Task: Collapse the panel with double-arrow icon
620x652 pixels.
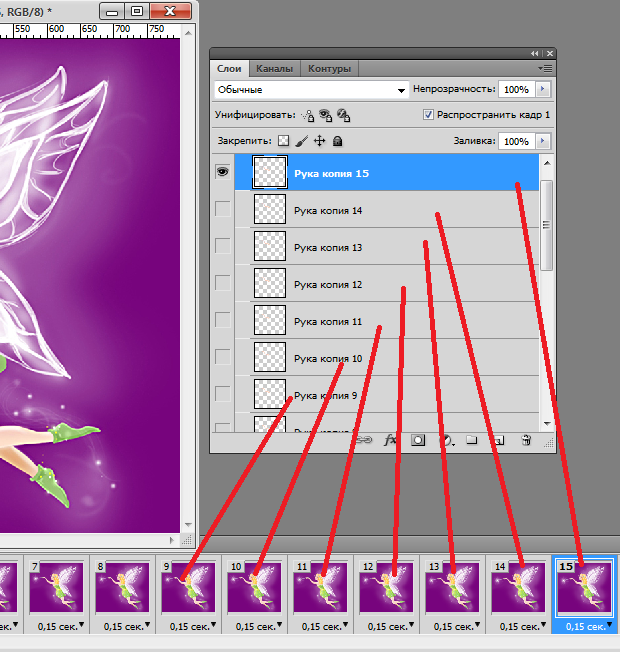Action: point(534,53)
